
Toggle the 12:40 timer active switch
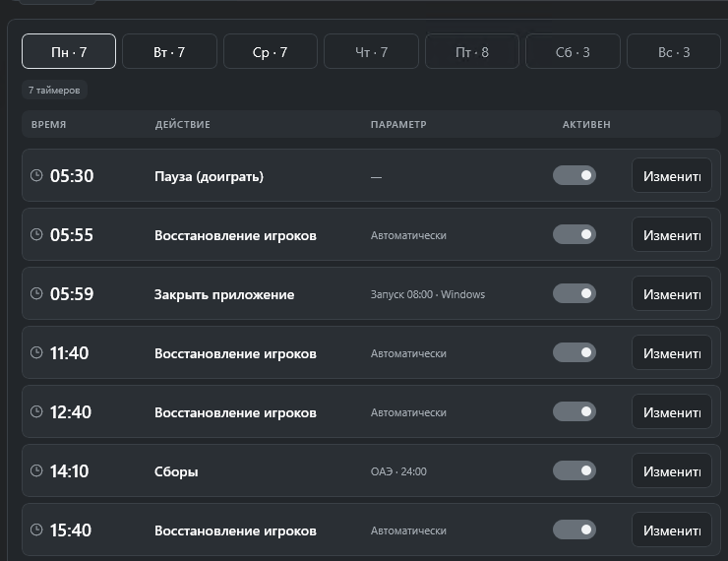coord(575,411)
